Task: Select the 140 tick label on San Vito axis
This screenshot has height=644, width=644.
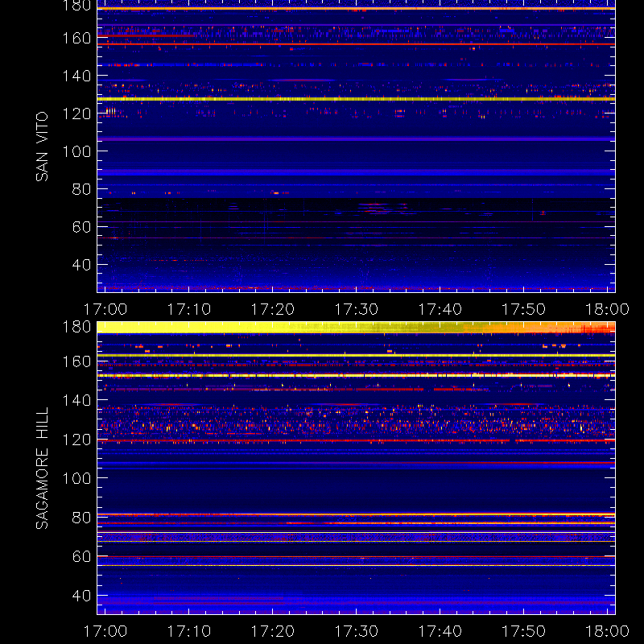Action: coord(76,76)
